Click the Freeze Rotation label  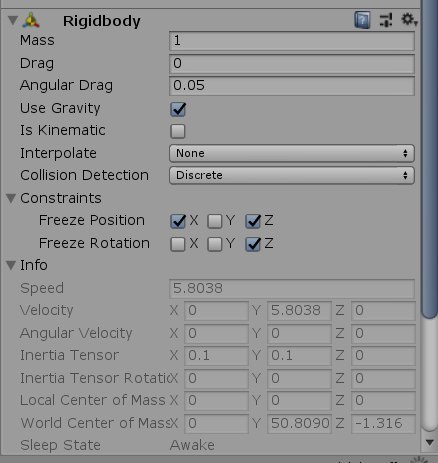click(x=94, y=243)
